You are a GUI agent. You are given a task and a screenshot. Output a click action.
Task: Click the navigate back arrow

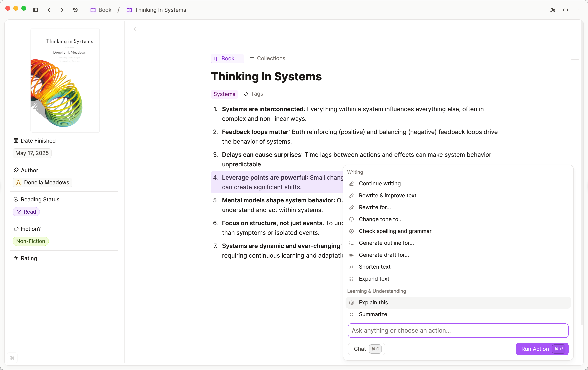(x=50, y=10)
